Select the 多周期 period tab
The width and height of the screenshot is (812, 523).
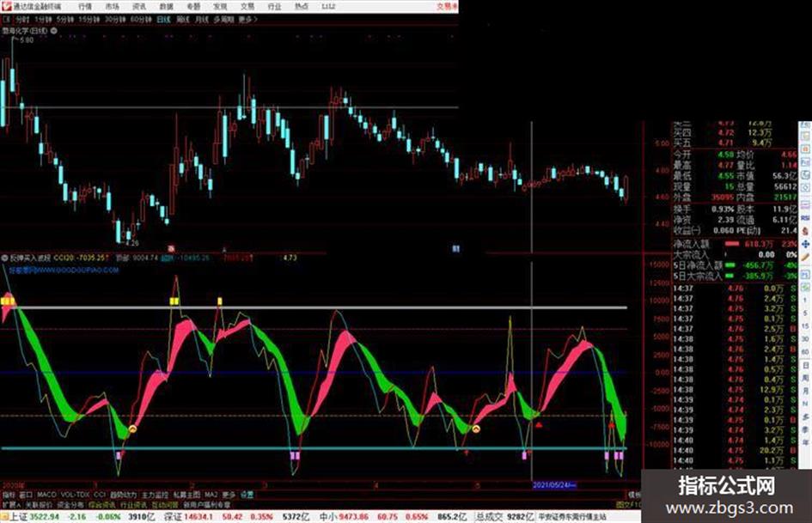(223, 20)
